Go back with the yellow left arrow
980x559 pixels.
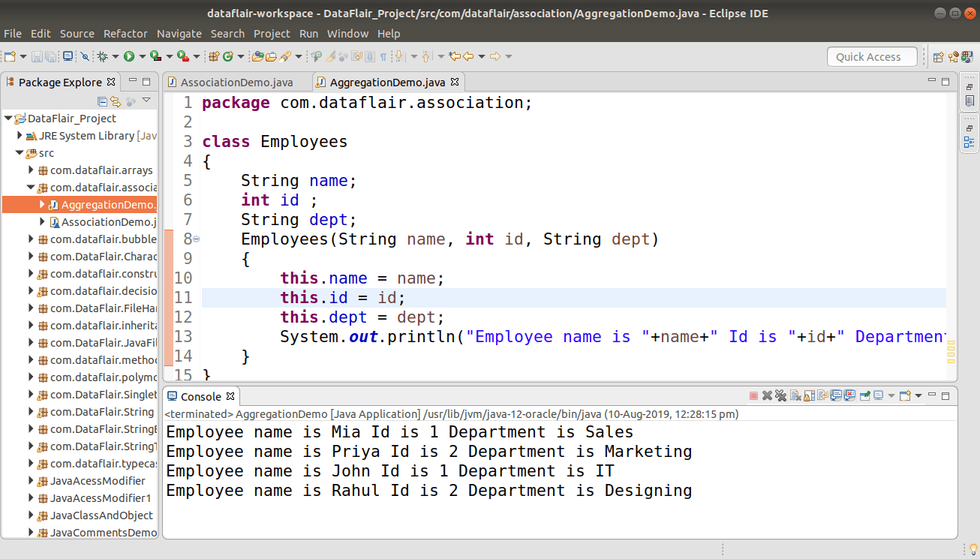pyautogui.click(x=467, y=56)
